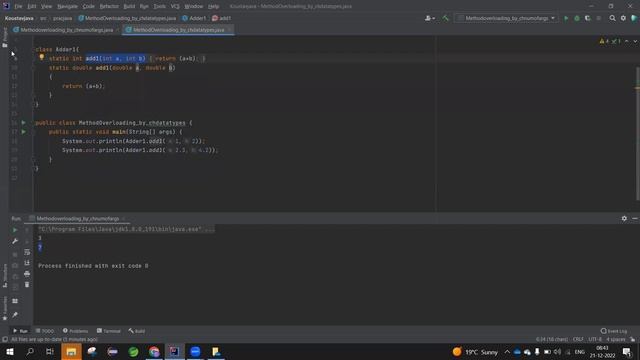640x360 pixels.
Task: Click the 4 spaces indent indicator
Action: [x=616, y=340]
